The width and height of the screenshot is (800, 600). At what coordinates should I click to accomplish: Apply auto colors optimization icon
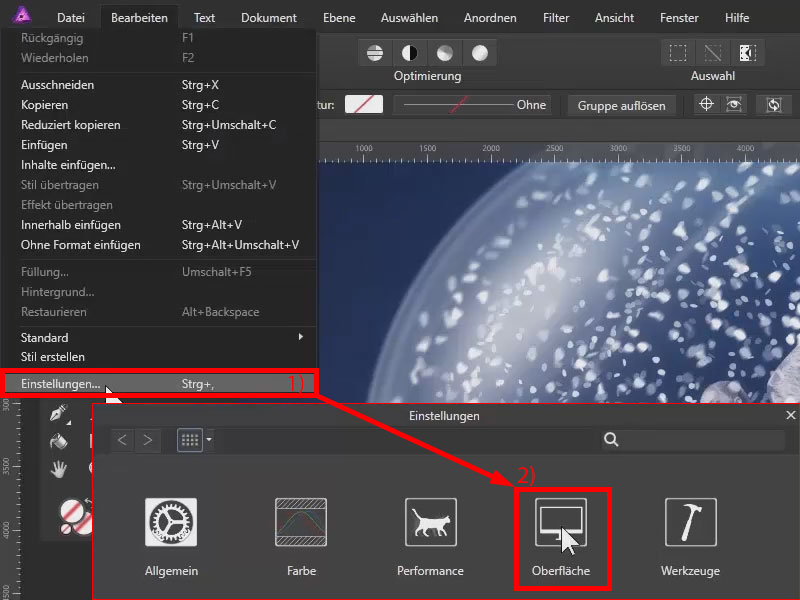pyautogui.click(x=445, y=53)
